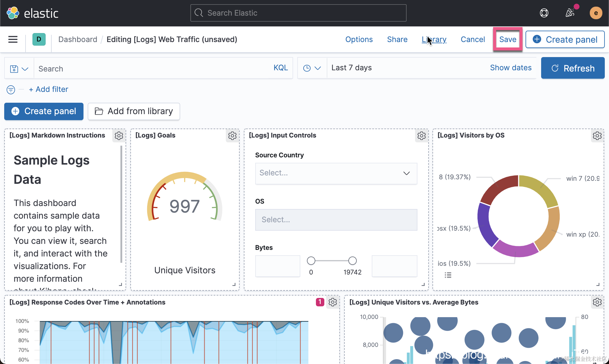609x364 pixels.
Task: Click gear icon on Input Controls panel
Action: [421, 136]
